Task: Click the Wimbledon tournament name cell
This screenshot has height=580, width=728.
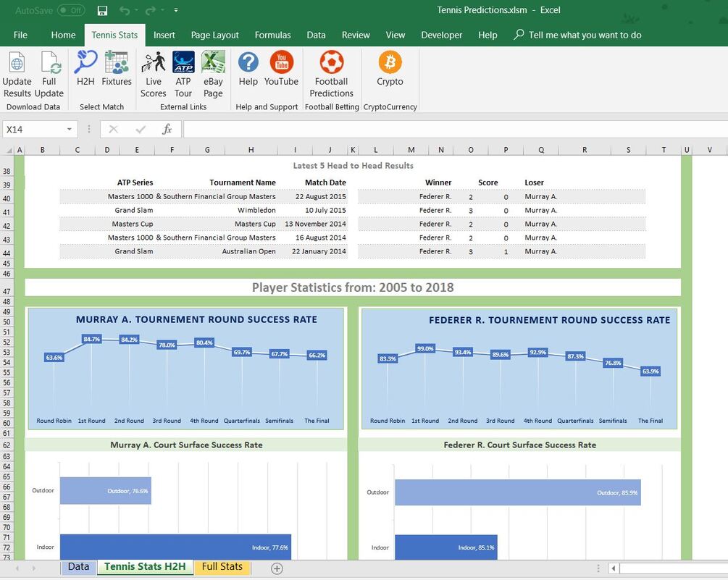Action: pos(256,210)
